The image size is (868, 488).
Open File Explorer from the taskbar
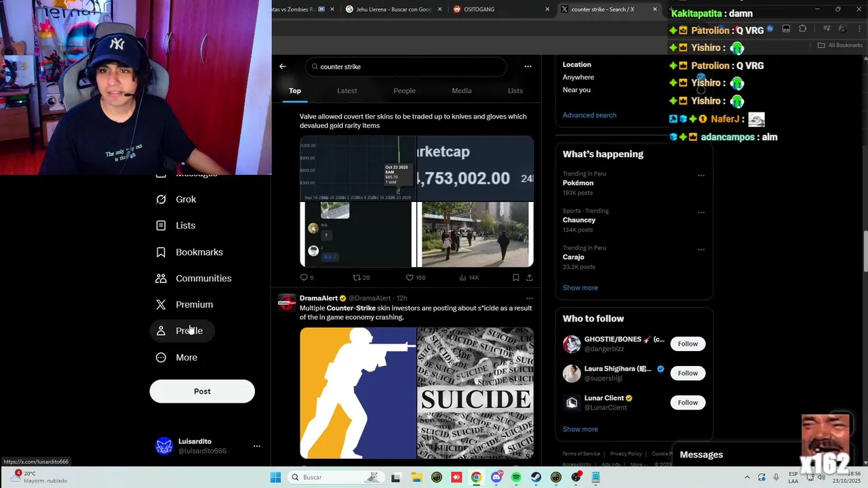[x=416, y=477]
